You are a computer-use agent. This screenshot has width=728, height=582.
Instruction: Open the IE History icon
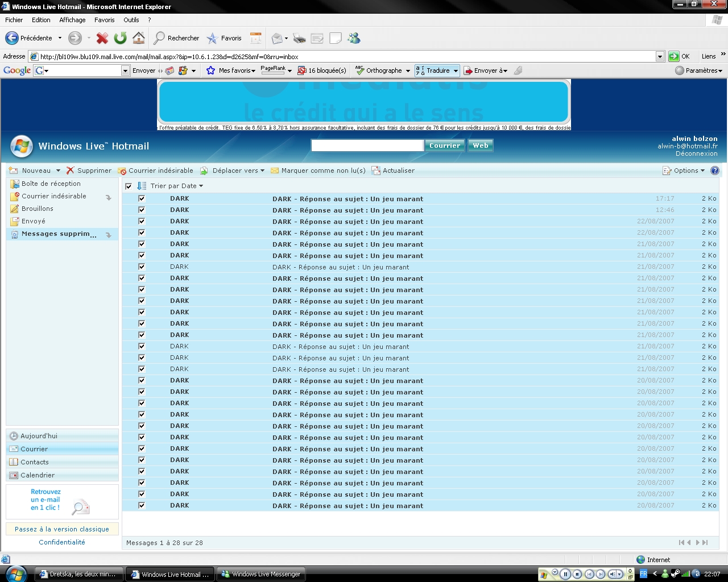click(x=256, y=38)
